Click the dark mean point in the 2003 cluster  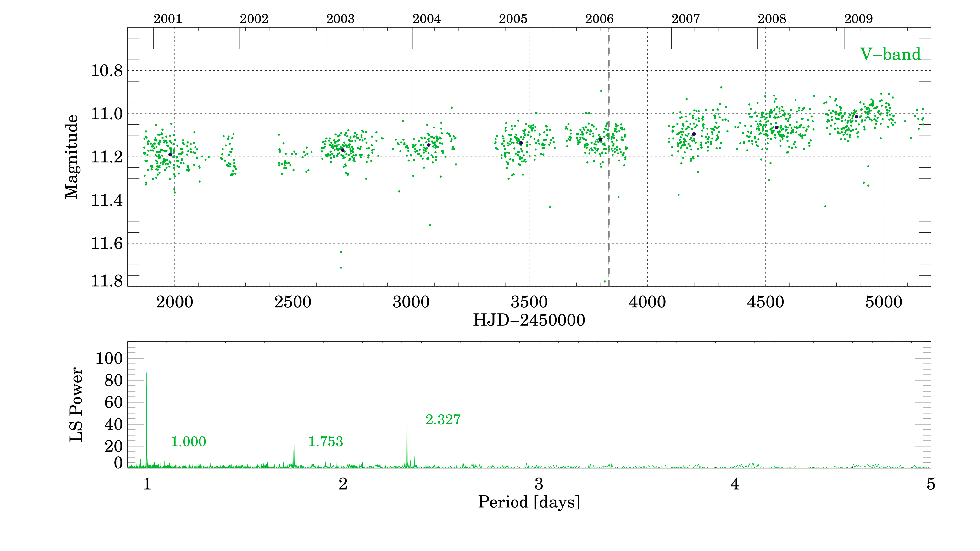coord(342,150)
